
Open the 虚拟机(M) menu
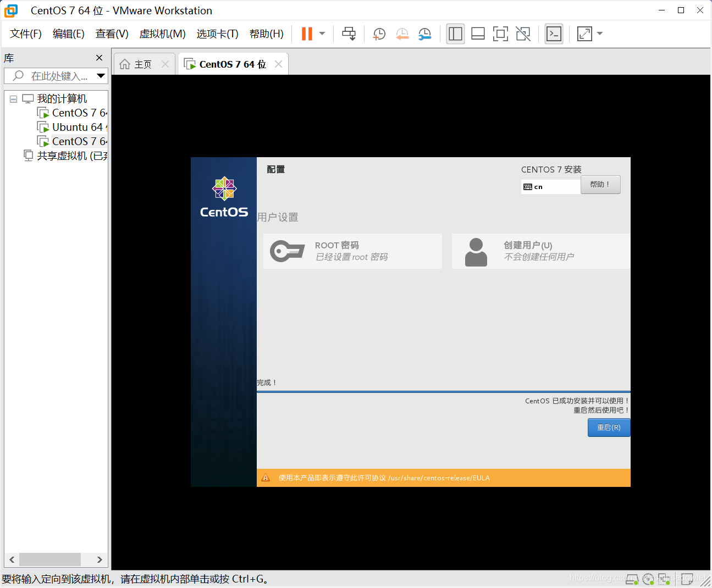[162, 34]
